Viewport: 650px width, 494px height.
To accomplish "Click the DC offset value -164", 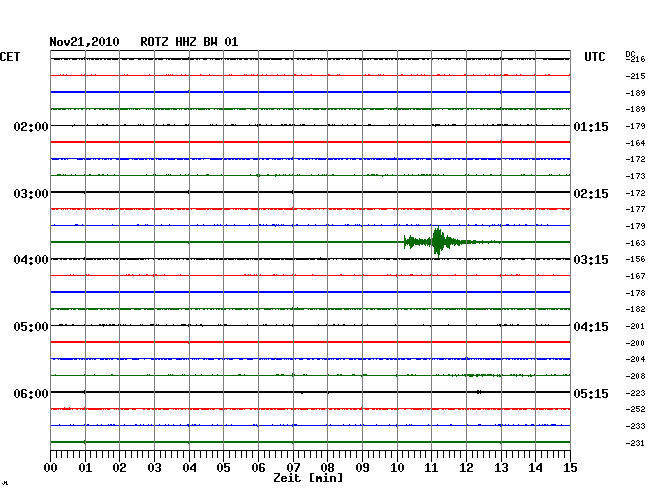I will pos(635,143).
